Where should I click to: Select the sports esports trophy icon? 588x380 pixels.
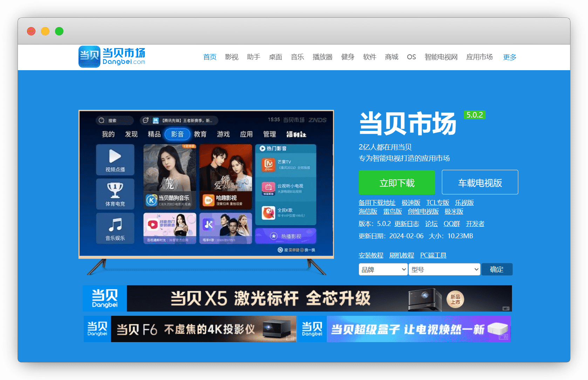tap(115, 191)
